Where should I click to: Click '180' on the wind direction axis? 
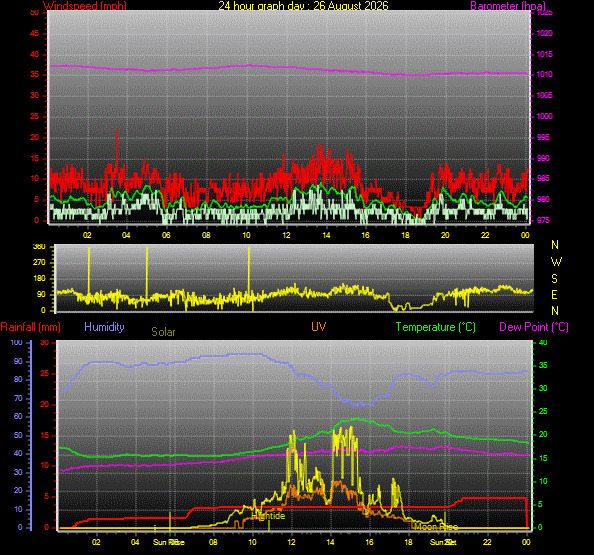coord(39,278)
